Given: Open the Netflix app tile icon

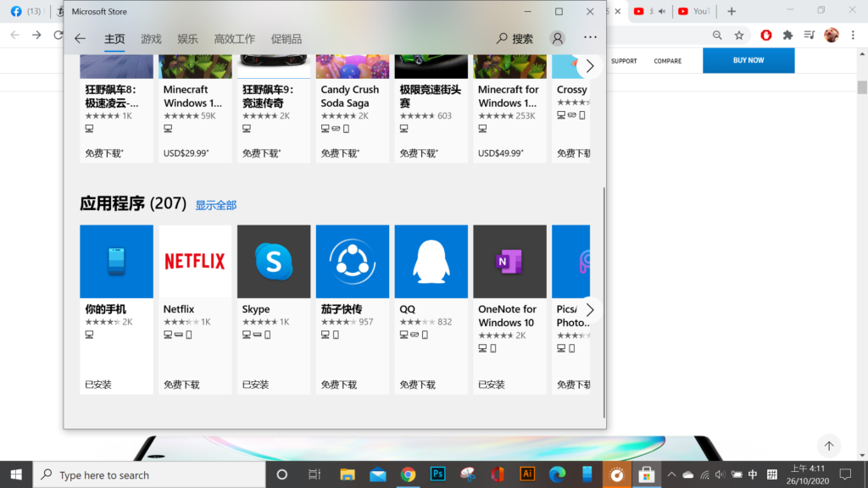Looking at the screenshot, I should (x=195, y=261).
